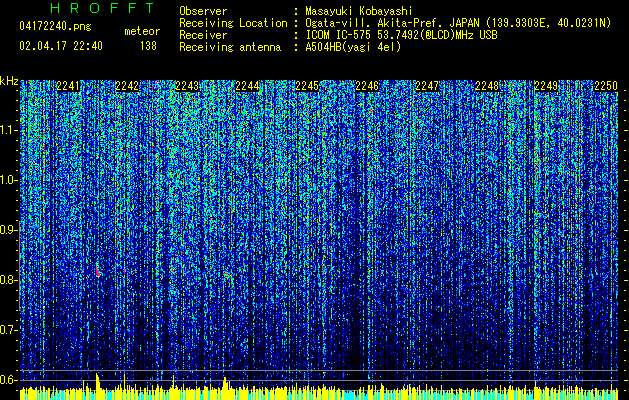Click the Ogata-vill. Akita-Pref. JAPAN location text

pos(458,23)
